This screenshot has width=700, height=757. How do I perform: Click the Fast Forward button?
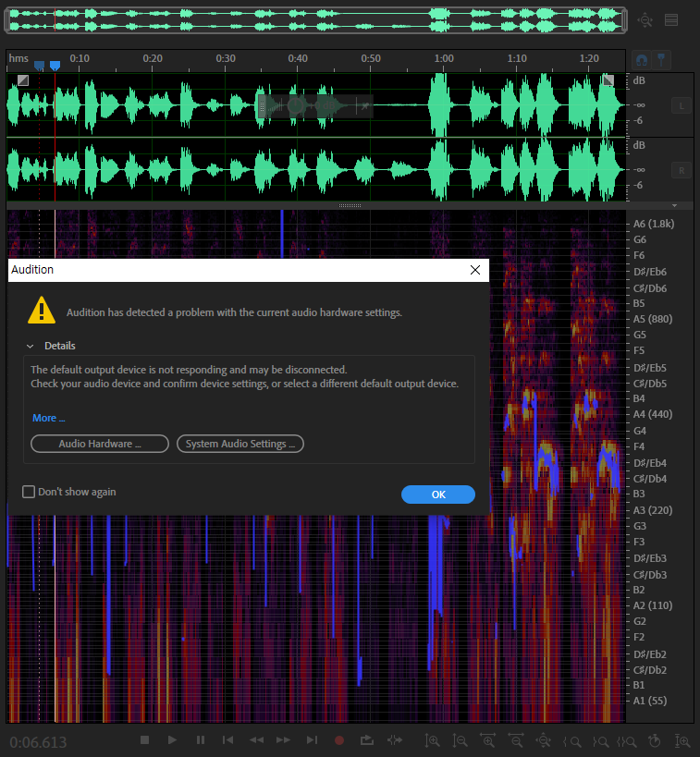click(x=284, y=739)
